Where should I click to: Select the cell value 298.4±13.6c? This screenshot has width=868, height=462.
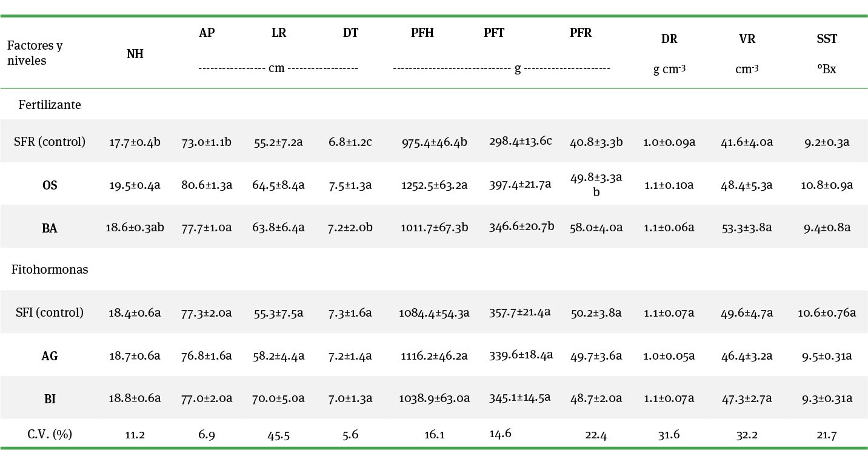pyautogui.click(x=521, y=141)
